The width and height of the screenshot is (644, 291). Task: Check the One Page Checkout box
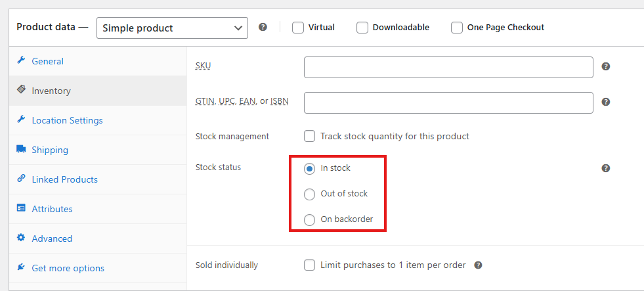point(457,28)
